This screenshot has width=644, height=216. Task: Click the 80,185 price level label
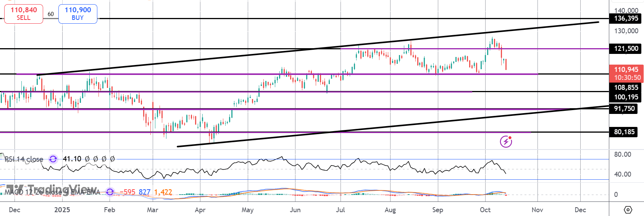pos(624,132)
